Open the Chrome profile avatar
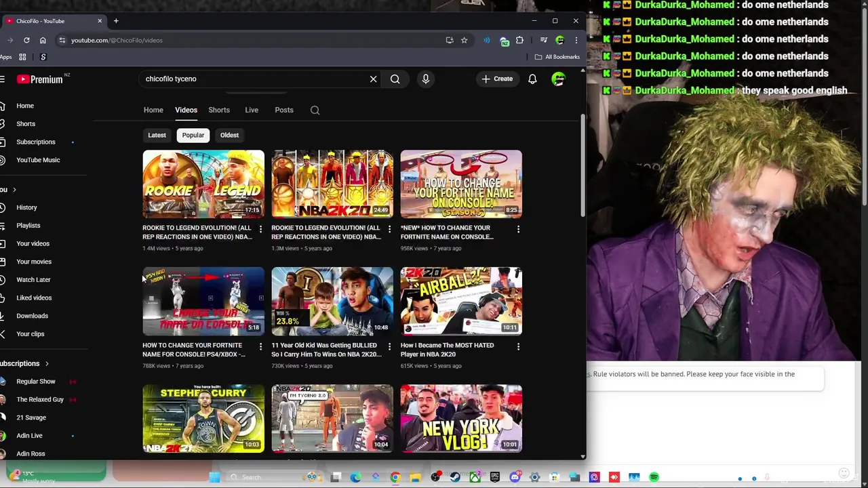This screenshot has width=868, height=488. pyautogui.click(x=559, y=40)
